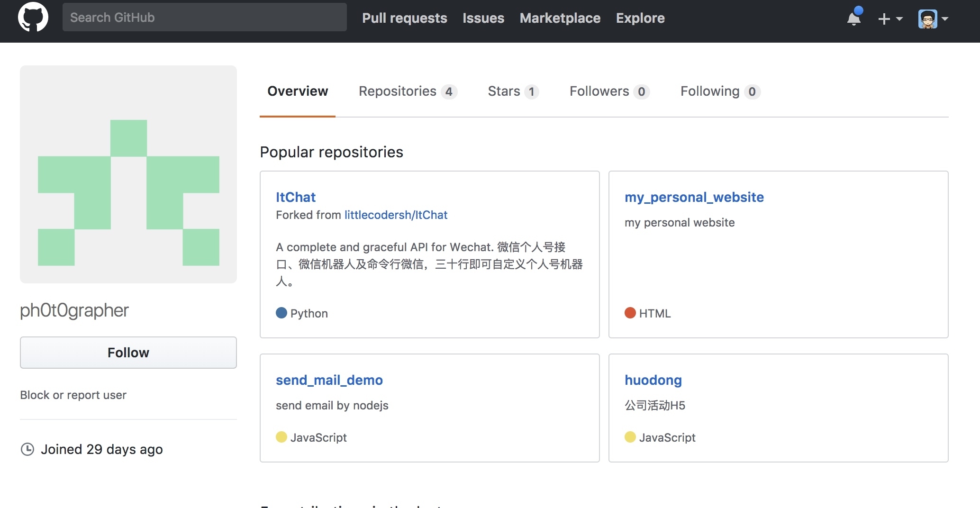Click send_mail_demo JavaScript color dot

coord(281,437)
